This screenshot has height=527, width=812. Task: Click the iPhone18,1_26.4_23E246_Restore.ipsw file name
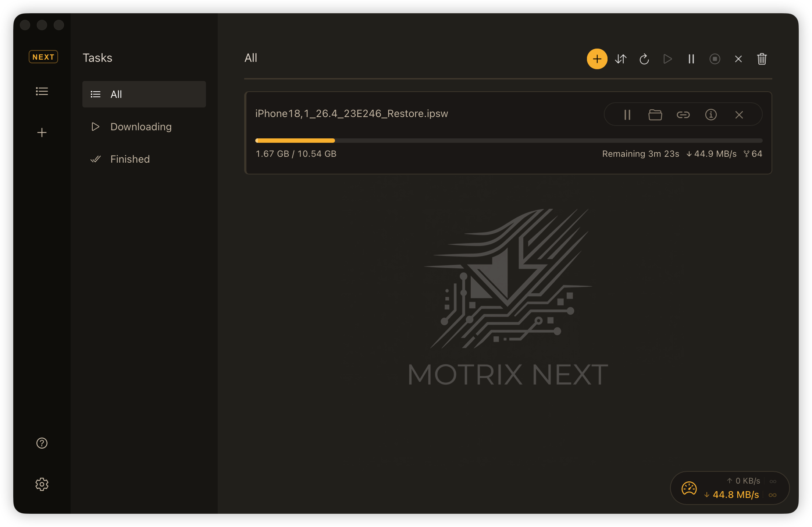coord(352,113)
